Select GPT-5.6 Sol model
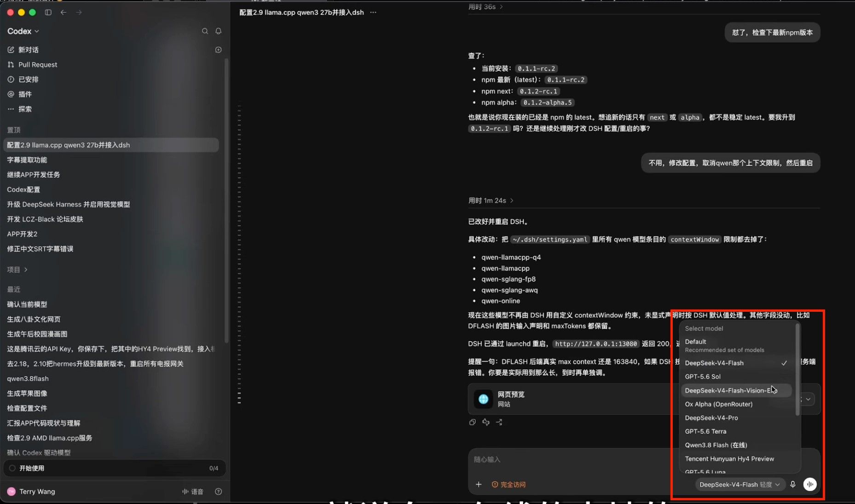The width and height of the screenshot is (855, 504). 736,377
